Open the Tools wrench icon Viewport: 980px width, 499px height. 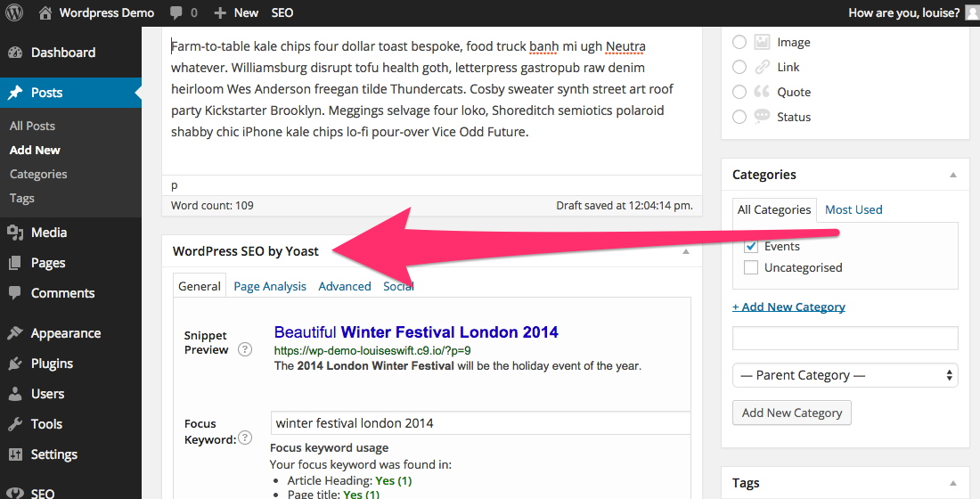tap(15, 424)
